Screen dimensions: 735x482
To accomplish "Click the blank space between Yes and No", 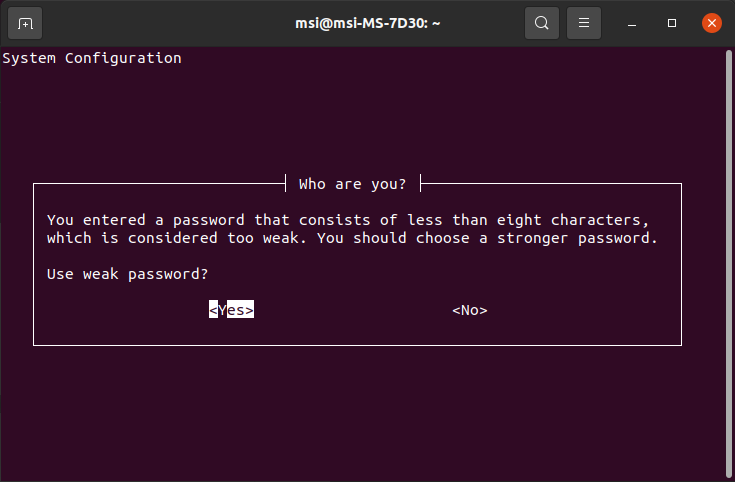I will coord(352,310).
